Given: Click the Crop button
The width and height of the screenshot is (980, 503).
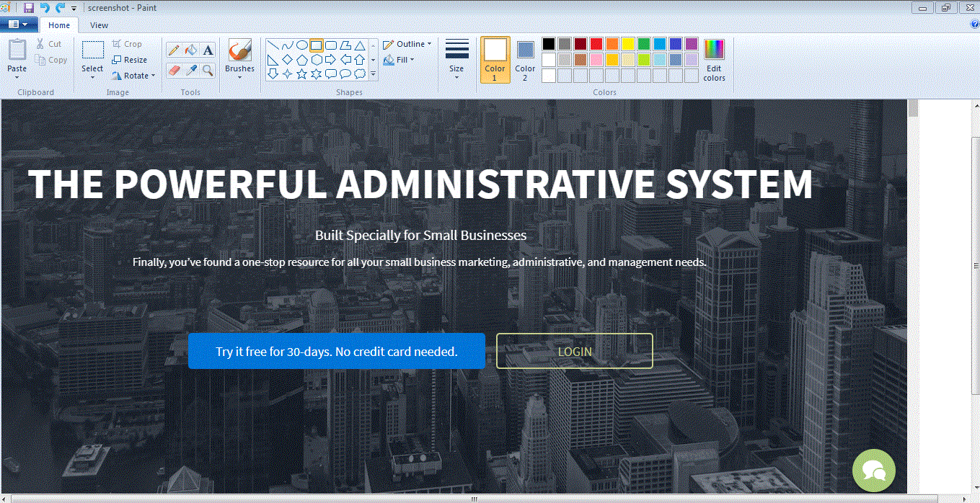Looking at the screenshot, I should click(127, 44).
